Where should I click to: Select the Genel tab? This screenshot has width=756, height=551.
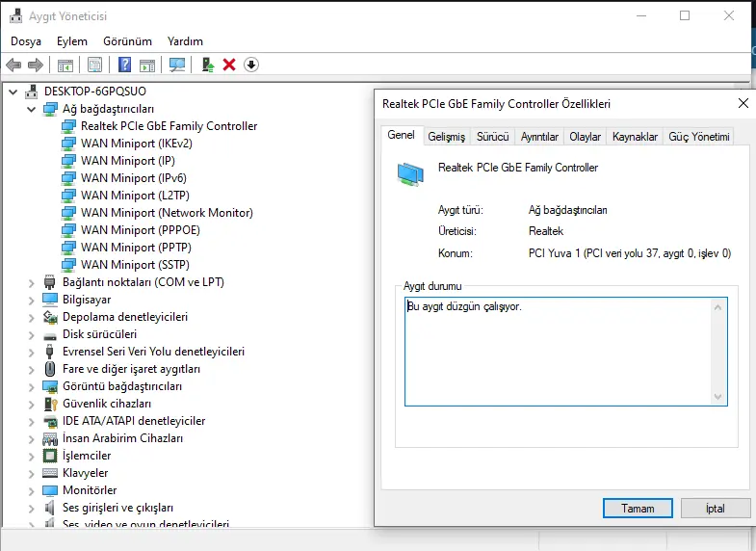[402, 135]
